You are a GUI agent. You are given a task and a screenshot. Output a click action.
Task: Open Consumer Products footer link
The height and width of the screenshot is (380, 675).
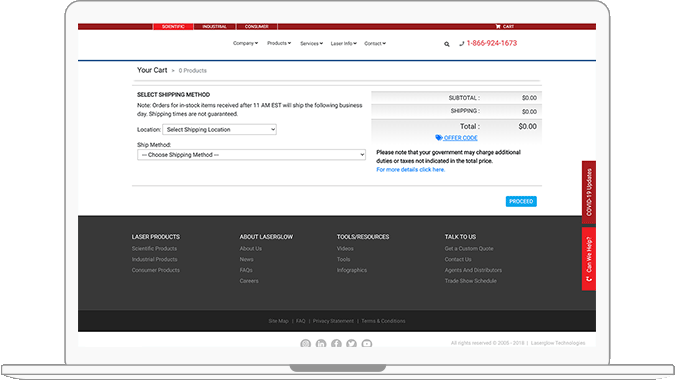pyautogui.click(x=156, y=270)
